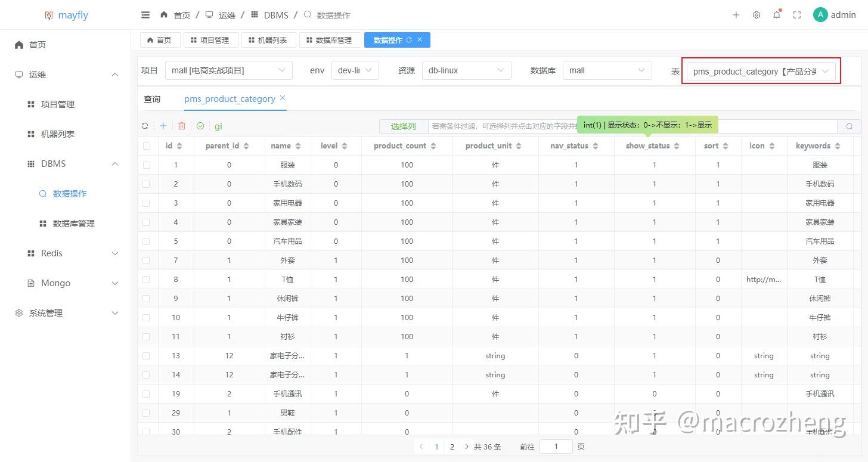Run the filter search with the magnifier icon
The height and width of the screenshot is (462, 868).
pos(849,126)
